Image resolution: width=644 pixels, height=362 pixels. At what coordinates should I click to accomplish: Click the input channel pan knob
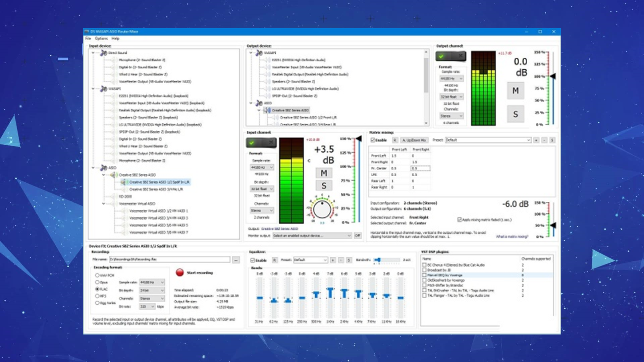[322, 209]
